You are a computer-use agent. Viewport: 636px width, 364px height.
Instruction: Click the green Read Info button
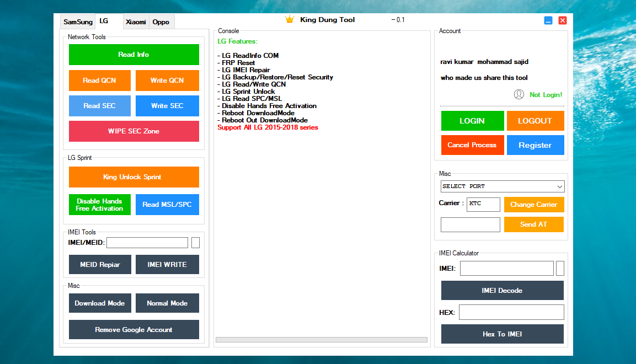[134, 54]
